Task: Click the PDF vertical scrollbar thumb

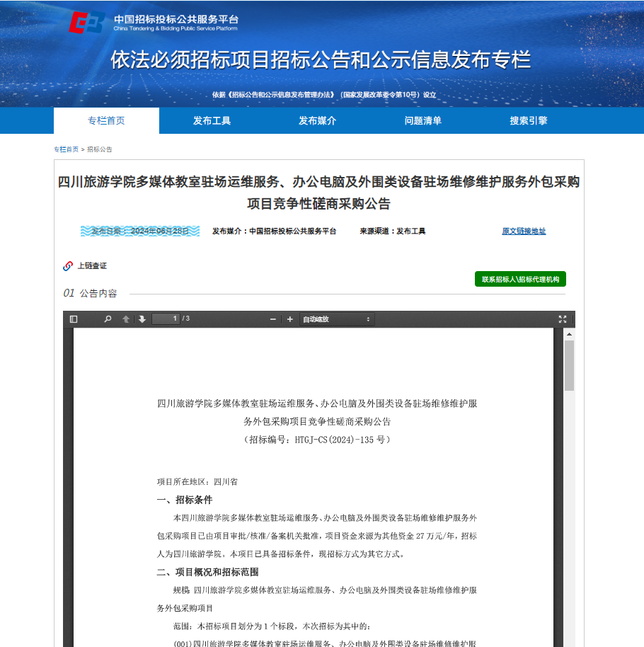Action: click(569, 365)
